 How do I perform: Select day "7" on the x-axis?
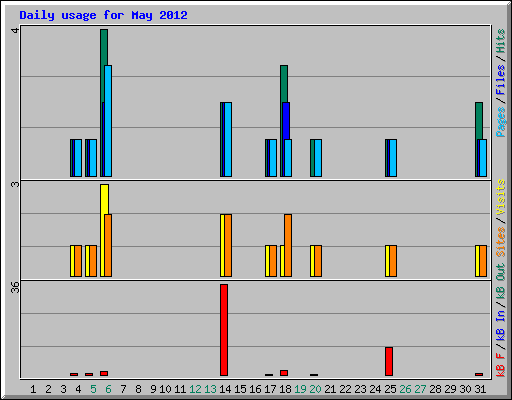coord(123,389)
